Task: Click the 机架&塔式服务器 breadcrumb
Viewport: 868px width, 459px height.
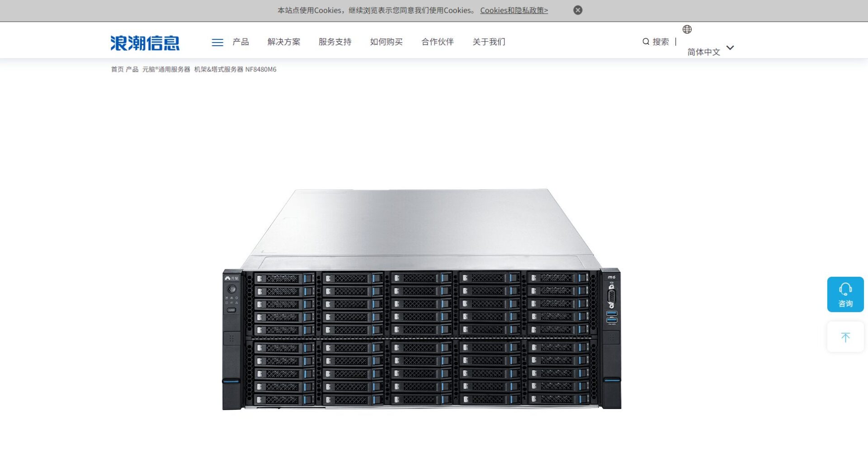Action: tap(218, 69)
